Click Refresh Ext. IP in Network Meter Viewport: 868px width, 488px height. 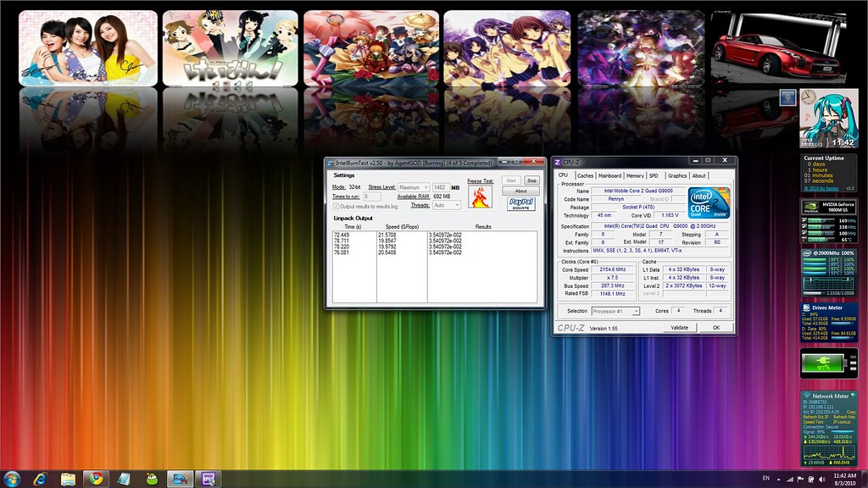[815, 417]
